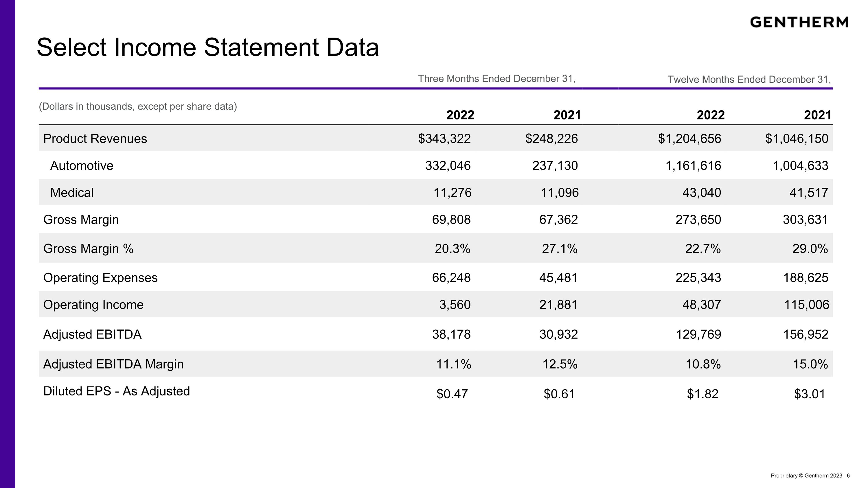Select the Gross Margin % row label
The width and height of the screenshot is (868, 488).
tap(88, 248)
